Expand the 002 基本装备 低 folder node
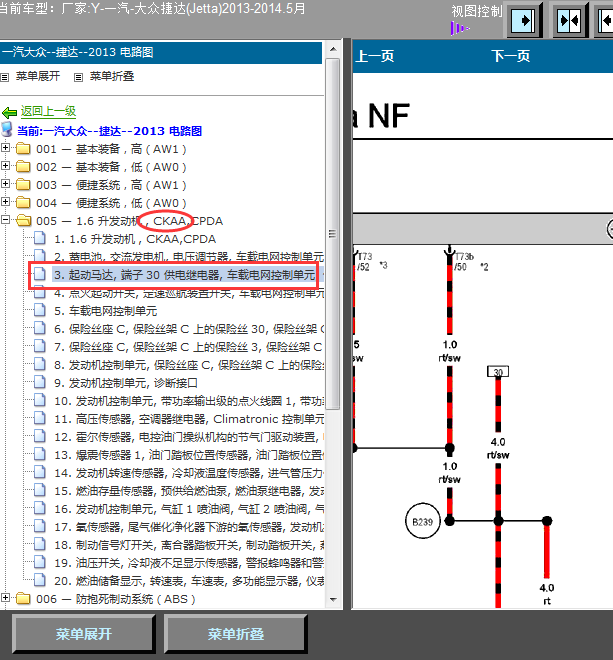Viewport: 613px width, 660px height. pos(5,166)
